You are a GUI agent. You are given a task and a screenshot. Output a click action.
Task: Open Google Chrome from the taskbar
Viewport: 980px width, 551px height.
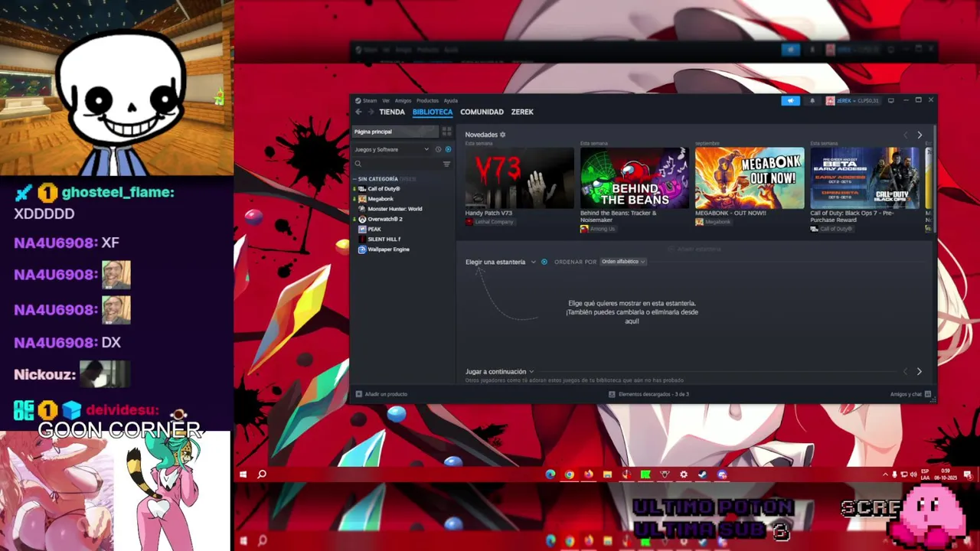(x=570, y=474)
